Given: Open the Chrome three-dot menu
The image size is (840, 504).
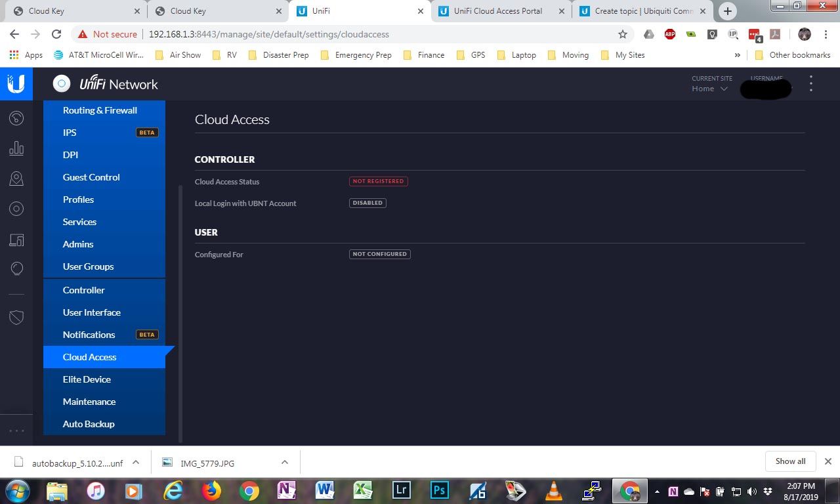Looking at the screenshot, I should [x=825, y=34].
